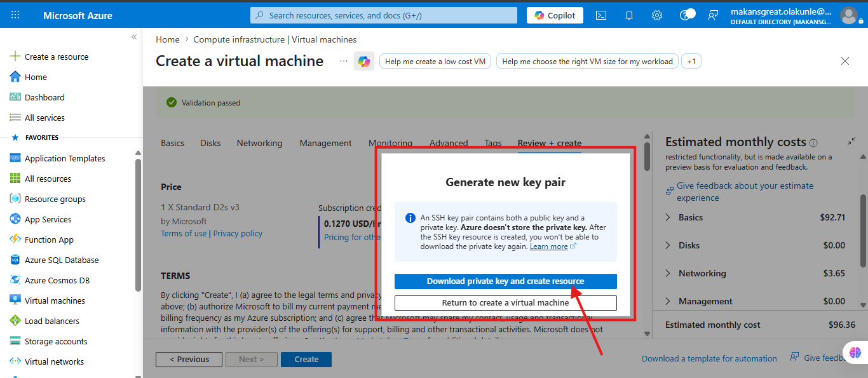Screen dimensions: 868x378
Task: Click the Dashboard icon in sidebar
Action: 15,97
